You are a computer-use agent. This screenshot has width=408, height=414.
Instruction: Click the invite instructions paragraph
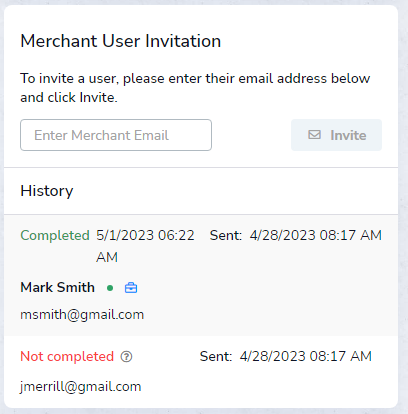(x=195, y=88)
